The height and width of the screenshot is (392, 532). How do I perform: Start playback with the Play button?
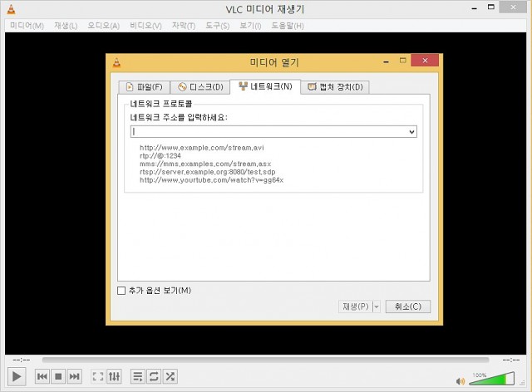(x=17, y=376)
